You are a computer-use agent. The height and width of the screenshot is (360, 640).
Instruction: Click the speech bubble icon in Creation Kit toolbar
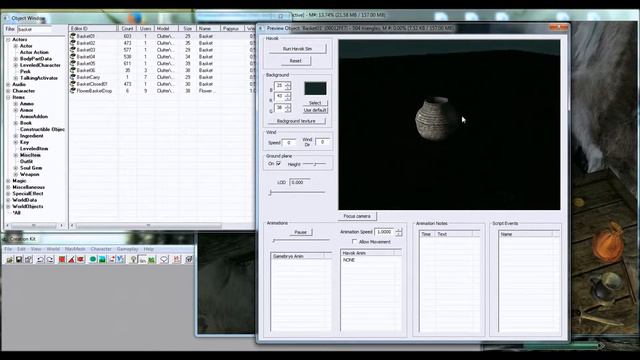click(164, 259)
